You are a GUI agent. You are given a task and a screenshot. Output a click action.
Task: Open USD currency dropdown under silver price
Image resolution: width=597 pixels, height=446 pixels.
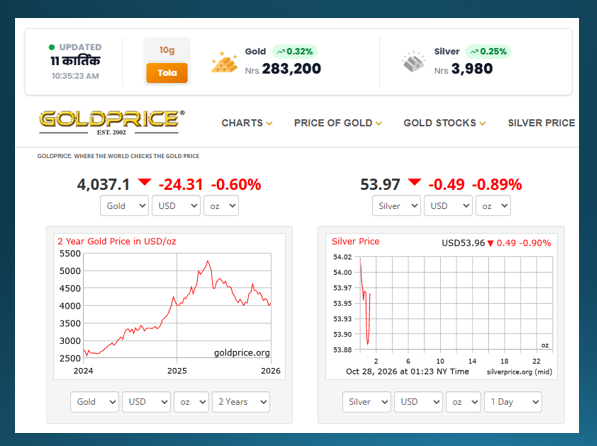pyautogui.click(x=448, y=206)
